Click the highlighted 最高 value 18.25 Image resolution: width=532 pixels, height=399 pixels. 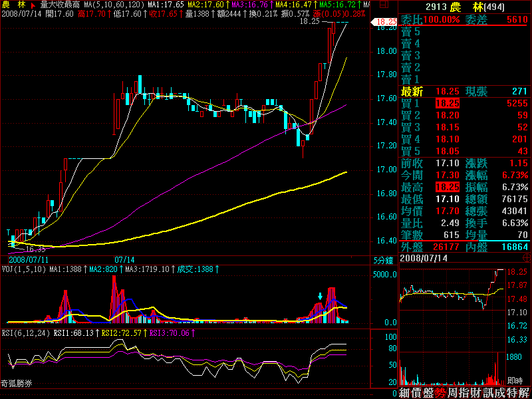(x=447, y=188)
